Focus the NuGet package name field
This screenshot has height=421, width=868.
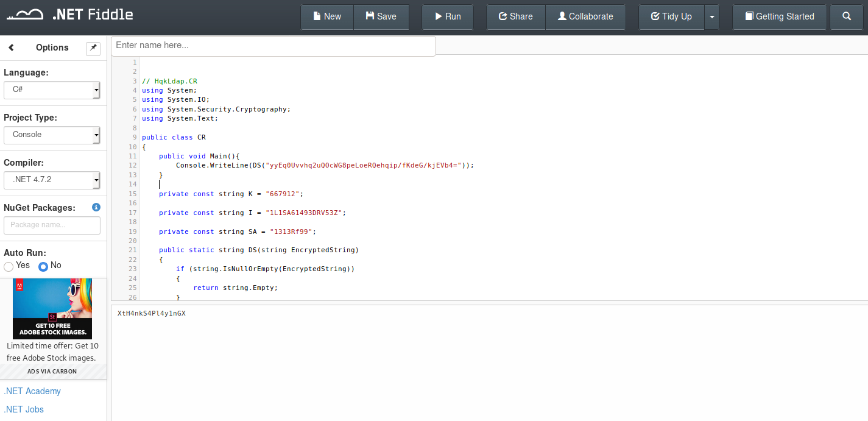click(52, 225)
